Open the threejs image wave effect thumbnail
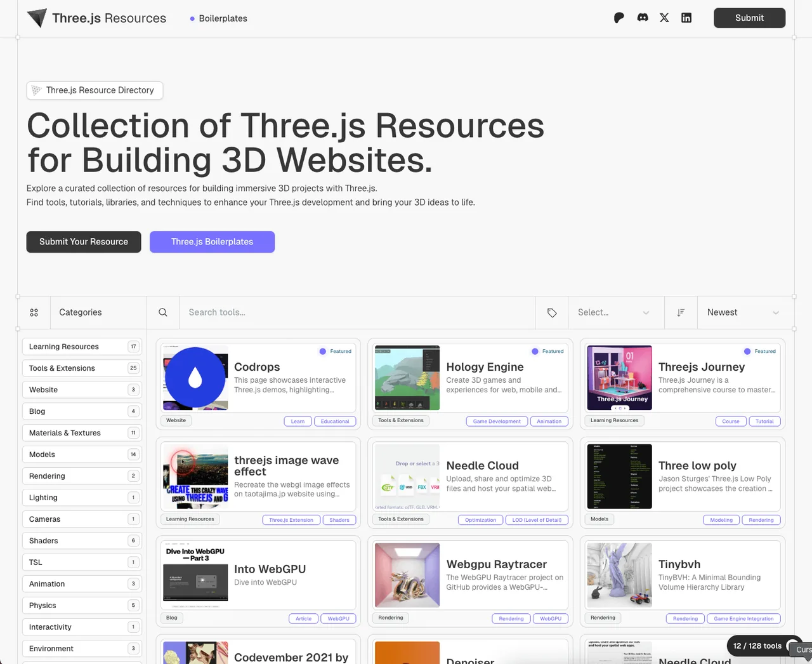 pos(195,477)
